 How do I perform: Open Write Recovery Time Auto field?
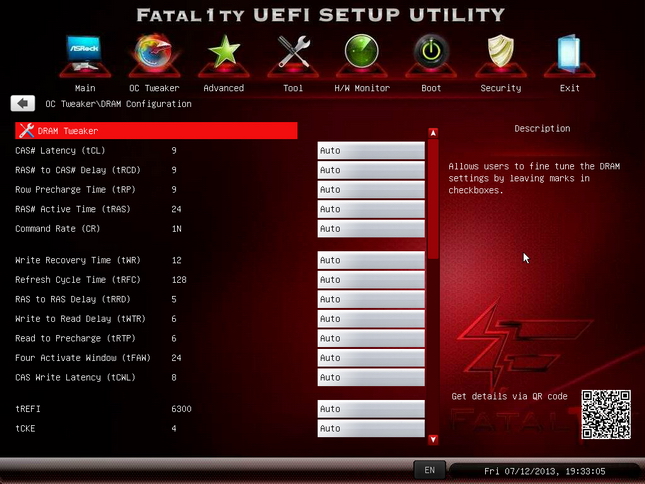[x=371, y=260]
